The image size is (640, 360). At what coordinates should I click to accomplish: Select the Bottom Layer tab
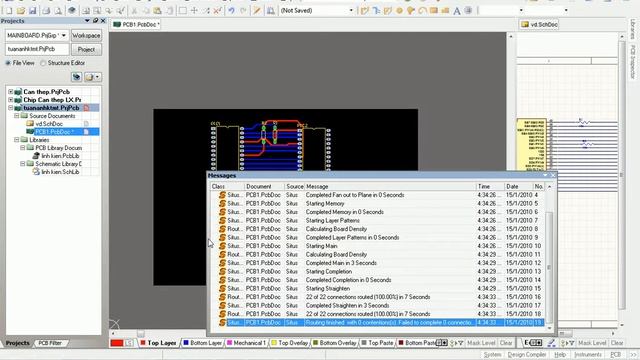(x=202, y=343)
